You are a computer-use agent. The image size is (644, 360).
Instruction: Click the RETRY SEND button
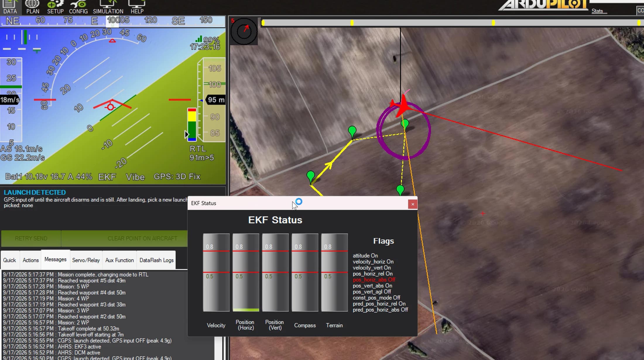pyautogui.click(x=31, y=238)
